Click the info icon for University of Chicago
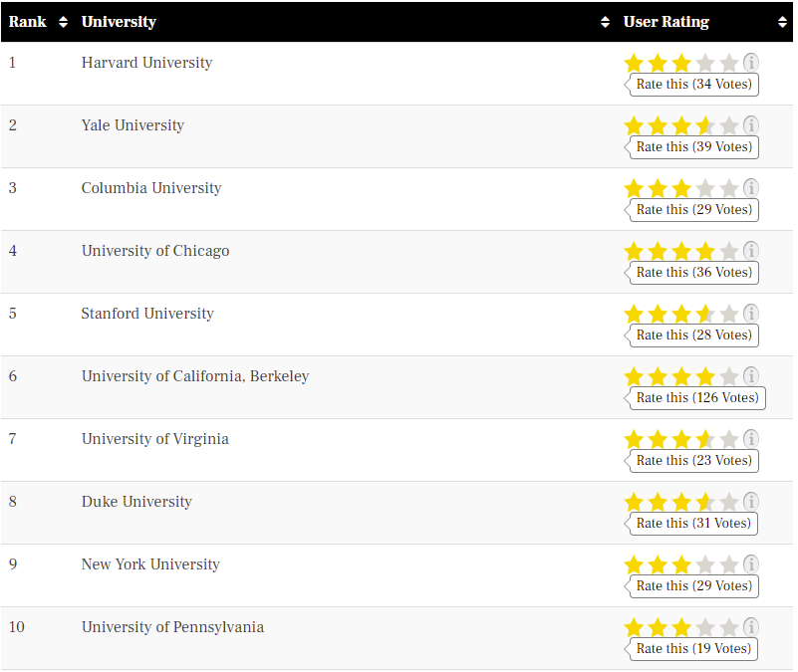This screenshot has height=672, width=798. click(751, 251)
